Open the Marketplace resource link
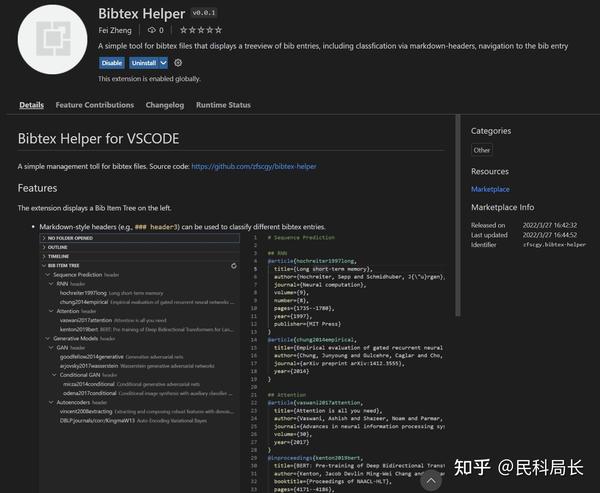 coord(490,189)
